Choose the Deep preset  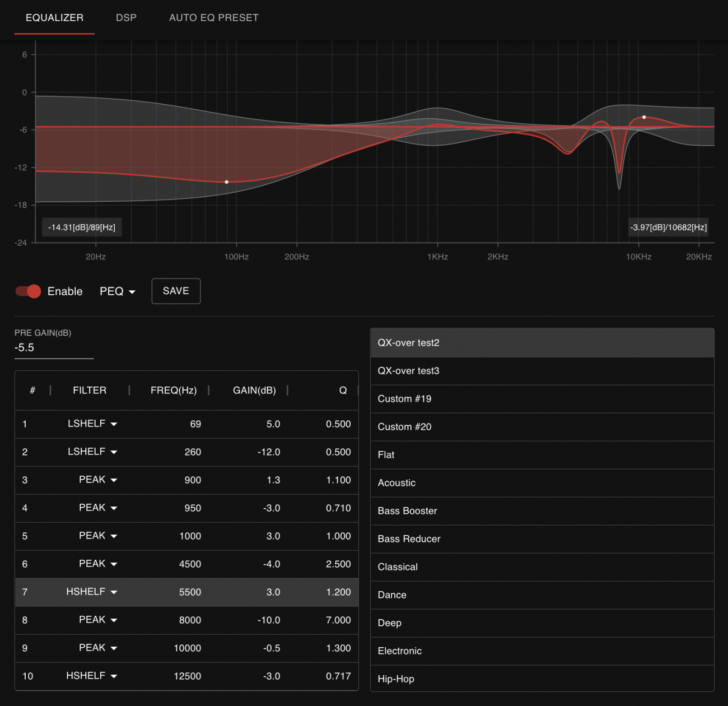click(x=542, y=623)
